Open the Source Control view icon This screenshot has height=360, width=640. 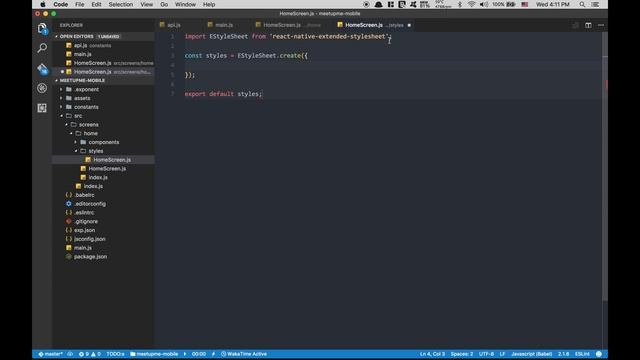coord(42,68)
